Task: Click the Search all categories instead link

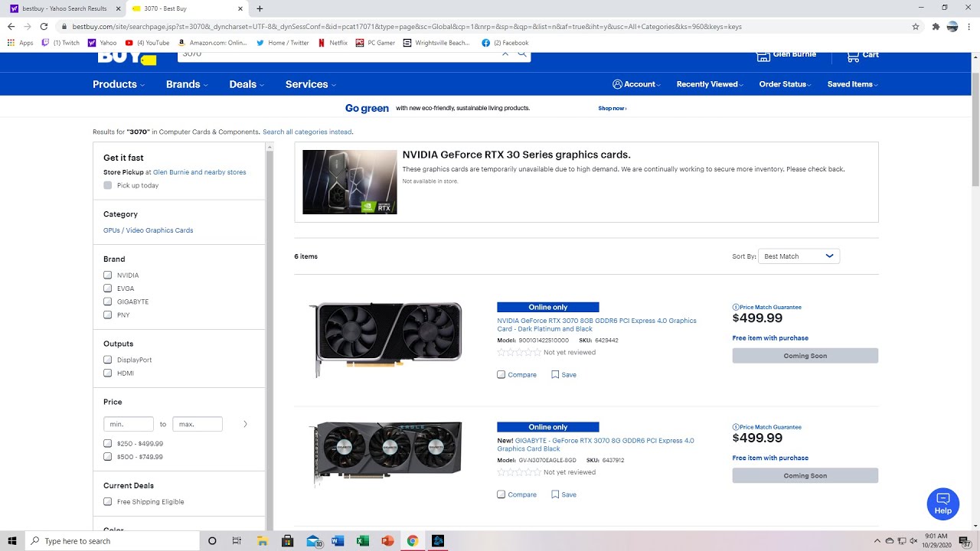Action: (x=307, y=132)
